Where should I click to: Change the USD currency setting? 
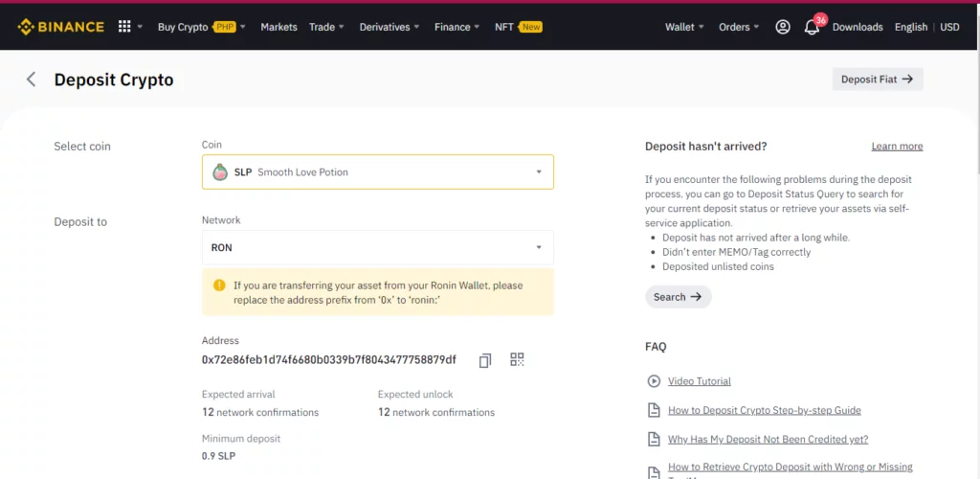(x=949, y=27)
